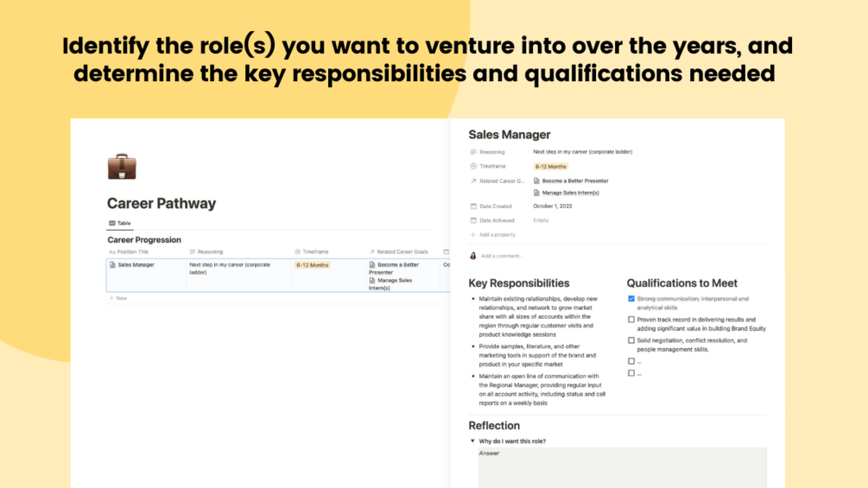The height and width of the screenshot is (488, 868).
Task: Open the Manage Sales Intern(s) linked page
Action: click(x=570, y=193)
